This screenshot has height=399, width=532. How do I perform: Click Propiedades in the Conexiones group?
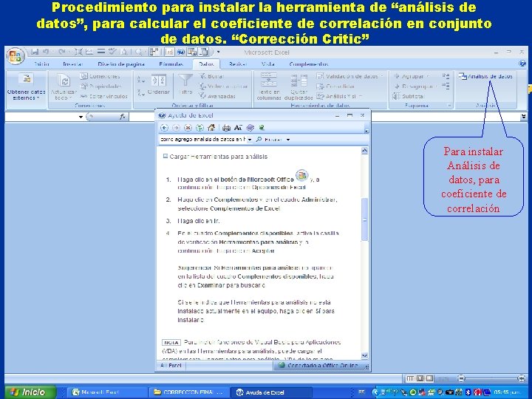pos(100,86)
